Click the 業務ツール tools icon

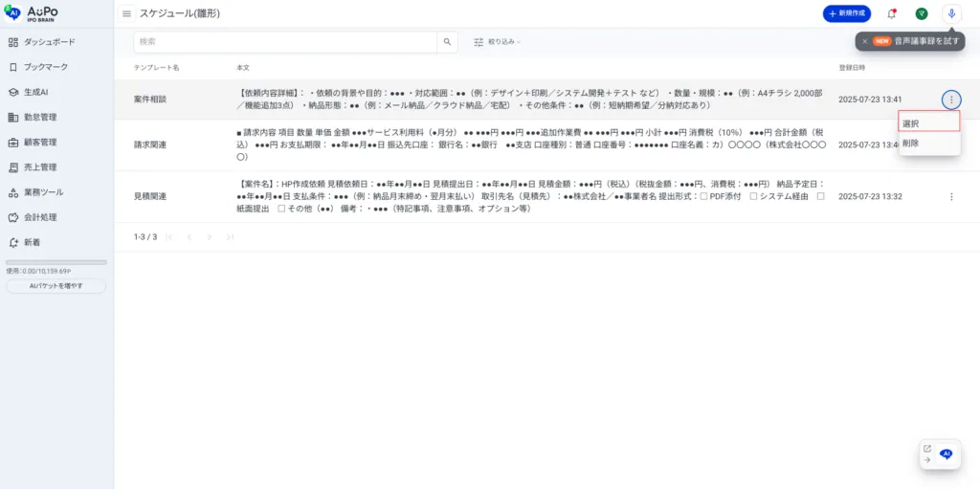pos(13,192)
